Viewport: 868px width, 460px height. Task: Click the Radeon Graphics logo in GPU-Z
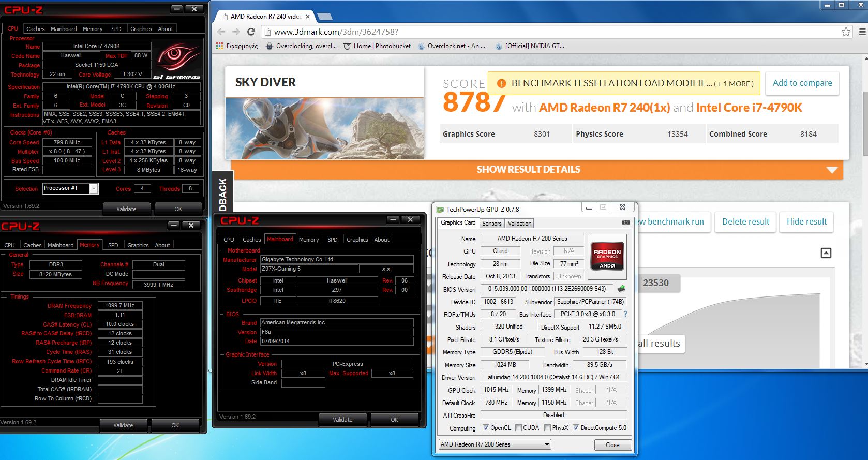click(607, 257)
